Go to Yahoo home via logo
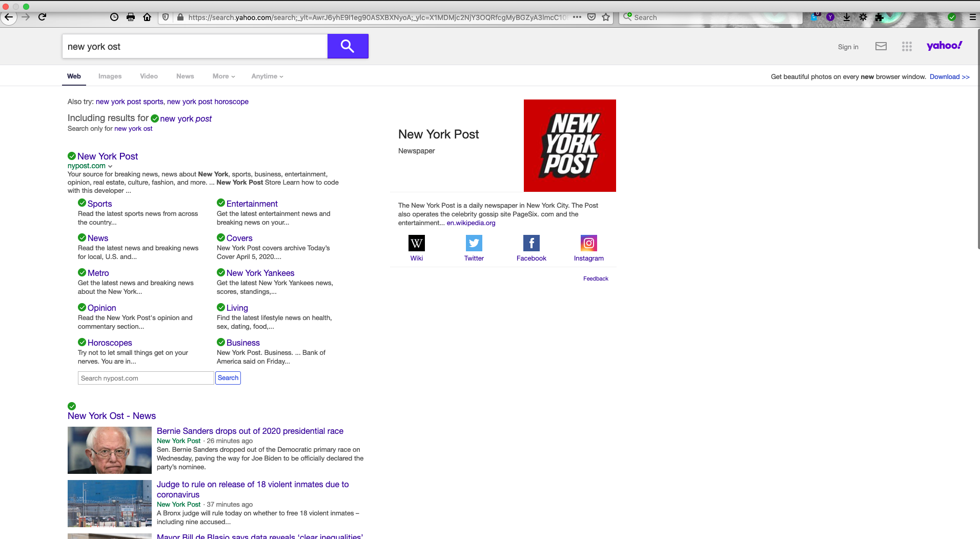This screenshot has width=980, height=539. [945, 46]
